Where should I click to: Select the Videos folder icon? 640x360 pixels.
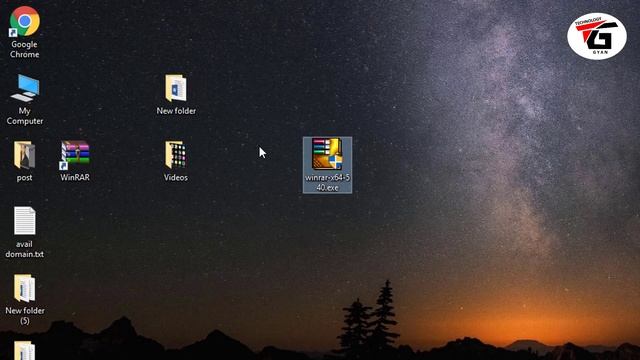(x=176, y=155)
